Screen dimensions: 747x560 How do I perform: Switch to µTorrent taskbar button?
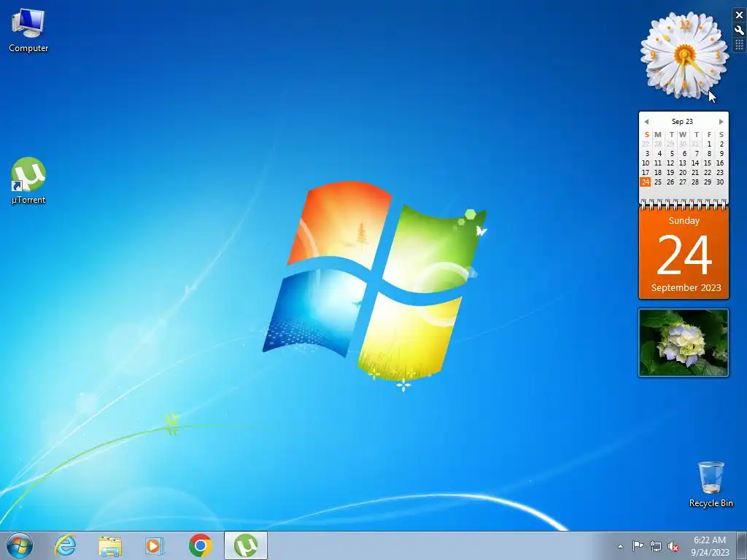(246, 545)
